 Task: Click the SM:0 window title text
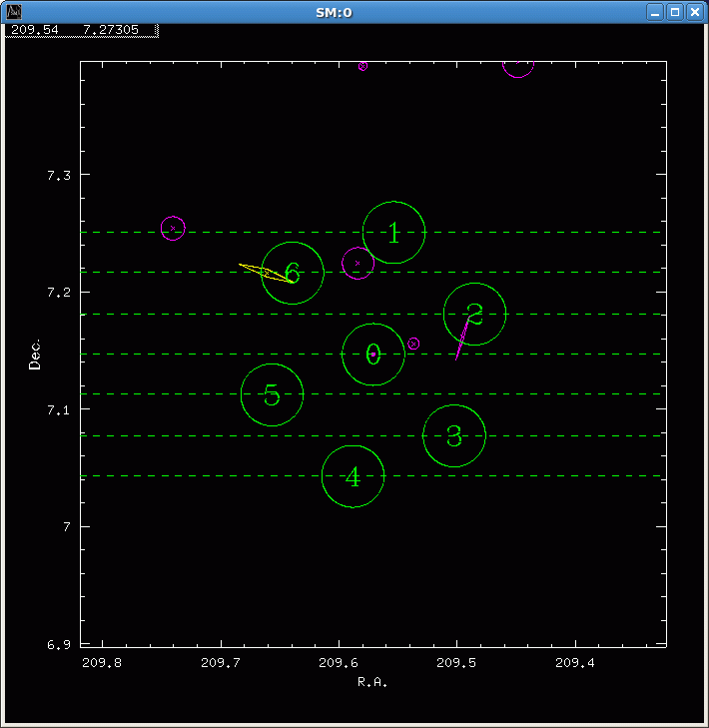click(x=334, y=13)
